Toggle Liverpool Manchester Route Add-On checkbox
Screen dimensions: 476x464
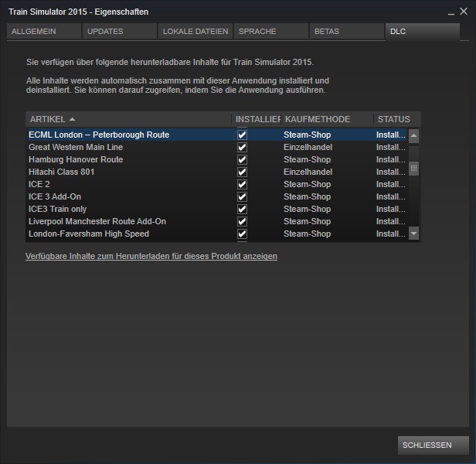pyautogui.click(x=242, y=221)
